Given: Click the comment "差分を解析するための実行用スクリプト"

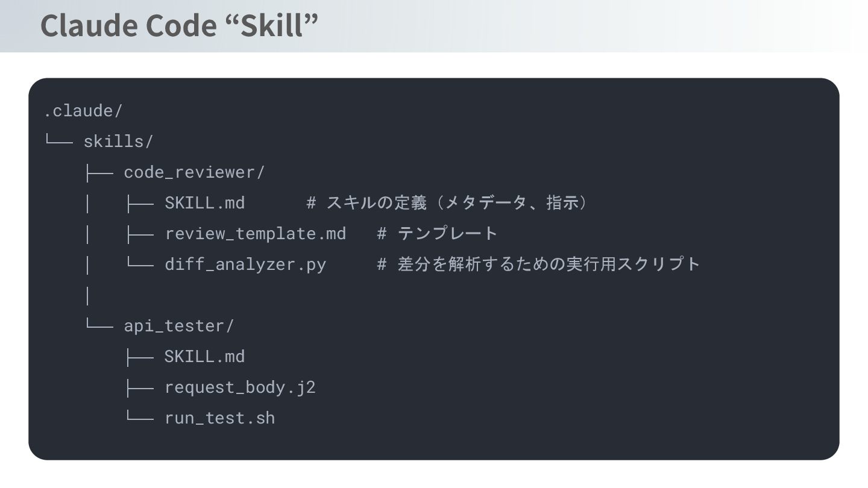Looking at the screenshot, I should [549, 264].
